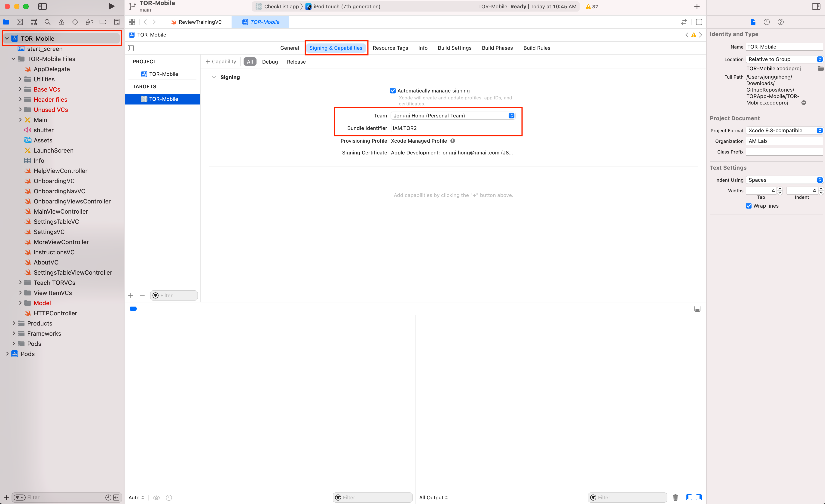The image size is (825, 504).
Task: Select the Release configuration tab
Action: pos(296,61)
